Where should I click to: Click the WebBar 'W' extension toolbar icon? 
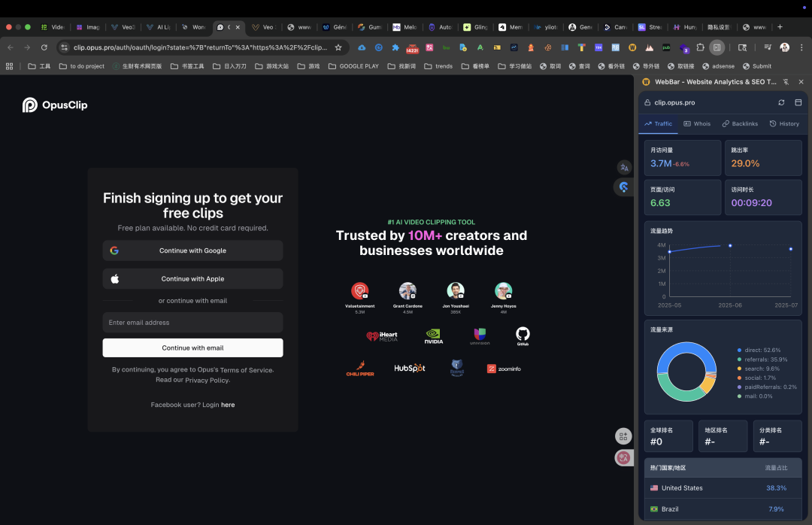tap(632, 47)
